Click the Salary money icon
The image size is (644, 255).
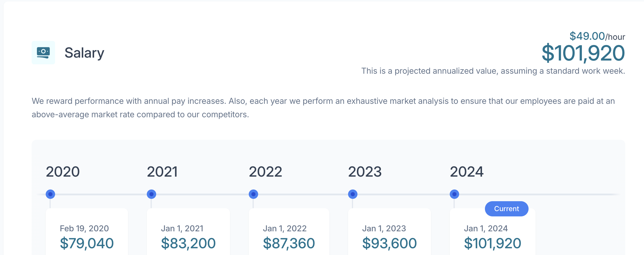(x=43, y=53)
